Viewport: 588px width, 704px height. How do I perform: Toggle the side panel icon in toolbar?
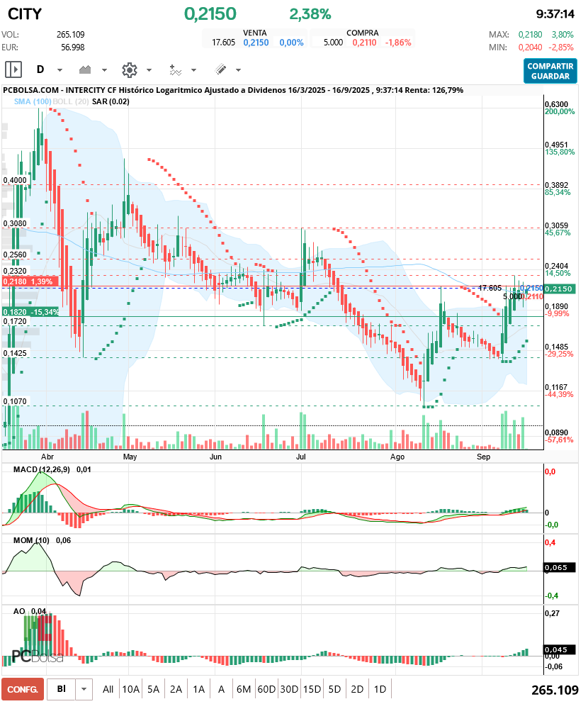pyautogui.click(x=13, y=69)
